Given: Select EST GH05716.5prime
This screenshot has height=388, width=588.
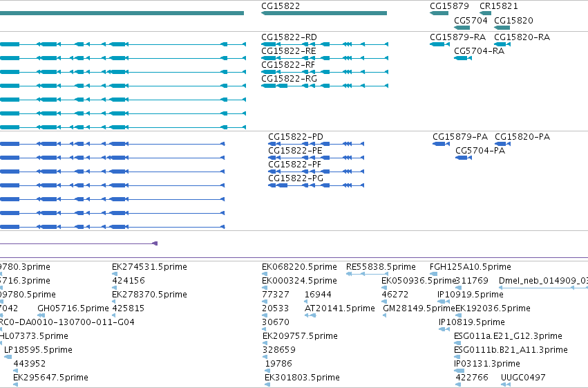Looking at the screenshot, I should point(73,308).
